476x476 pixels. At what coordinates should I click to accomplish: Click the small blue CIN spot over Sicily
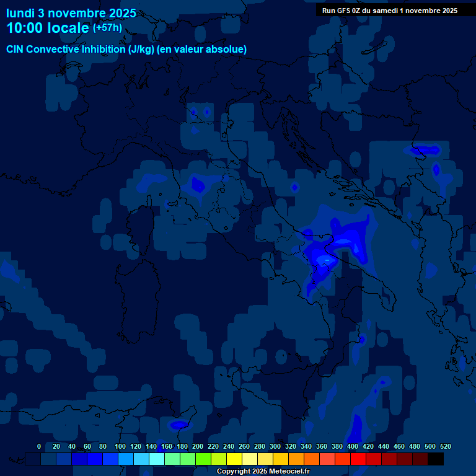pos(180,425)
